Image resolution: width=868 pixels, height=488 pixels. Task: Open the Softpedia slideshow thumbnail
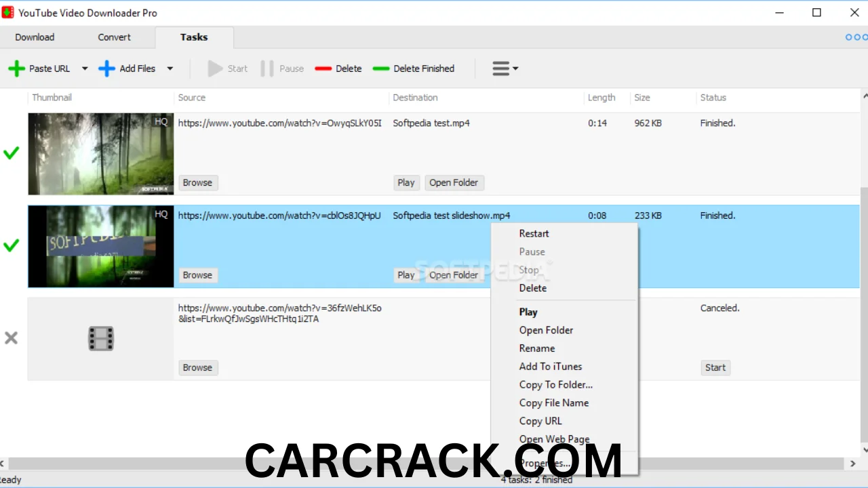[x=101, y=246]
